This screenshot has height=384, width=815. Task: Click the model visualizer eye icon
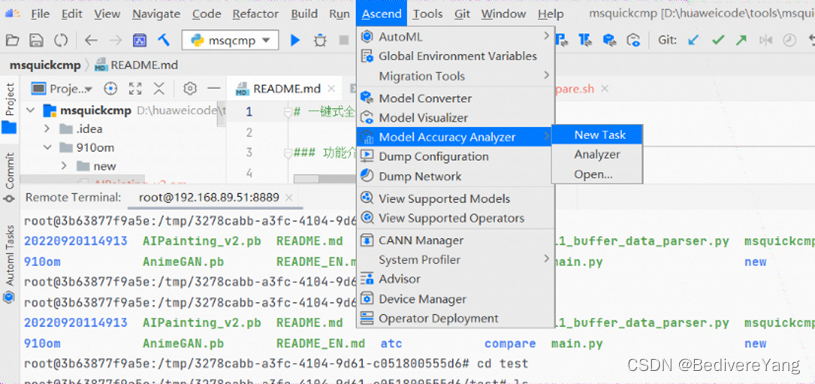[x=633, y=40]
